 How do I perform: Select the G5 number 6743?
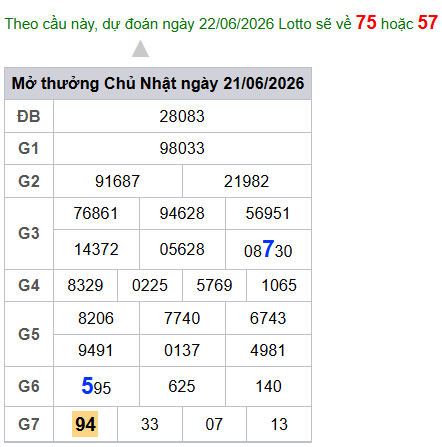click(268, 318)
